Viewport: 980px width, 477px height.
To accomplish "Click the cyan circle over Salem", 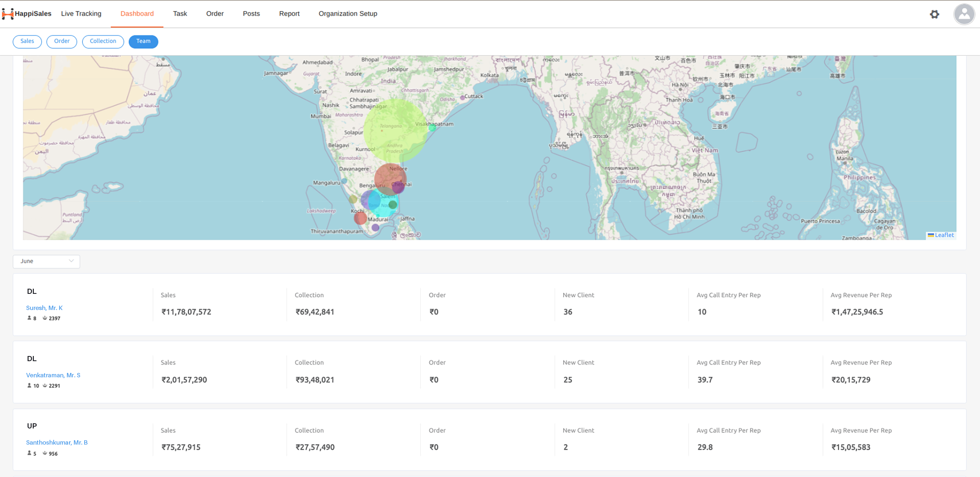I will coord(384,202).
